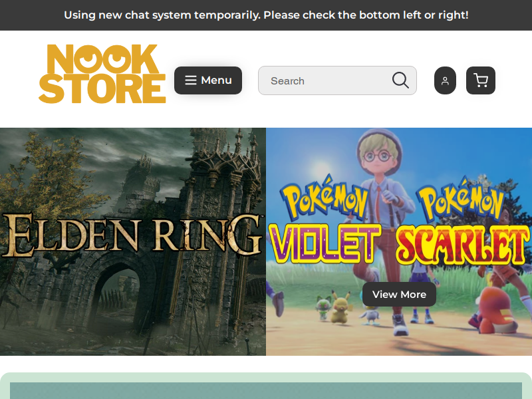Focus the Search input field
Viewport: 532px width, 399px height.
click(x=337, y=80)
